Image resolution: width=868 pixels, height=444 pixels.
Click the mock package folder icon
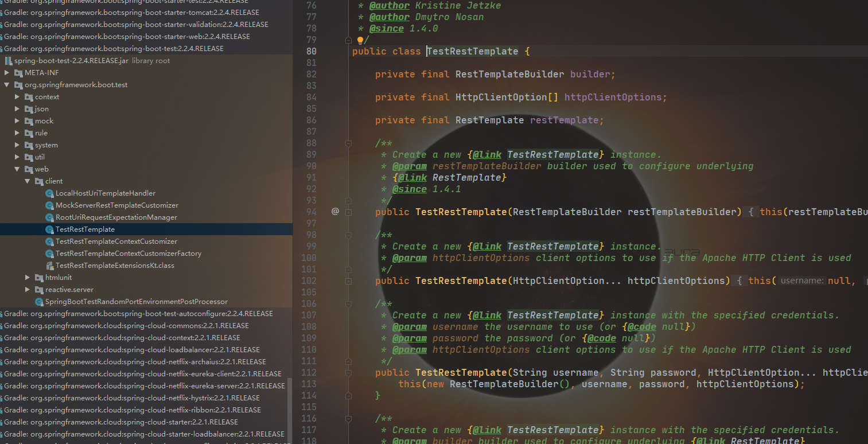[29, 121]
